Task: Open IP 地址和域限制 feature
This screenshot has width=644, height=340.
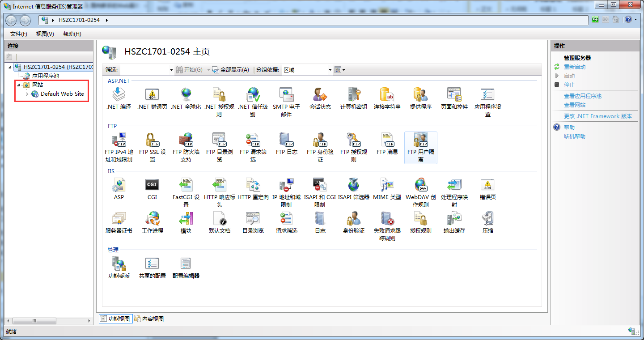Action: pos(286,185)
